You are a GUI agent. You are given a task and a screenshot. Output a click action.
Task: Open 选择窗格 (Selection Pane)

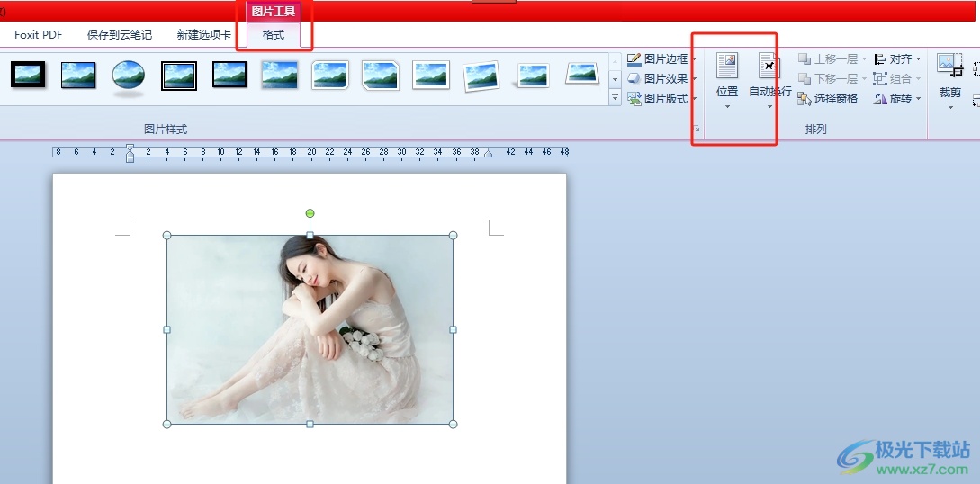[828, 99]
